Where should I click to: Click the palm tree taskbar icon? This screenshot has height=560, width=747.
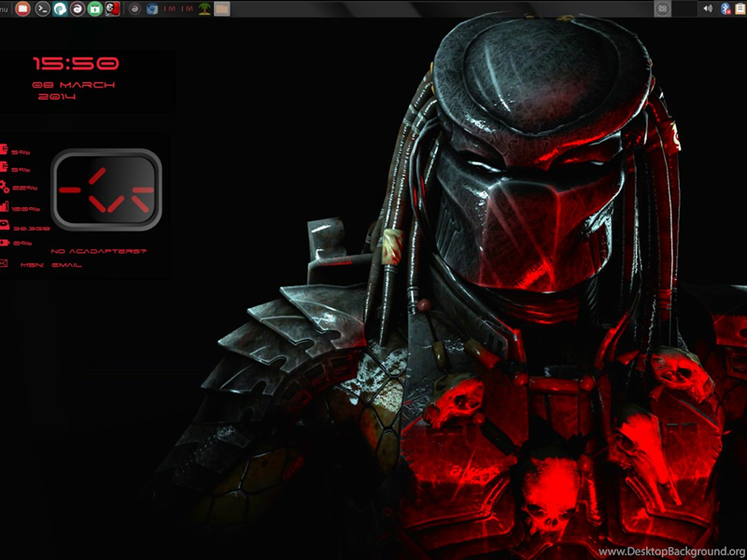tap(204, 8)
